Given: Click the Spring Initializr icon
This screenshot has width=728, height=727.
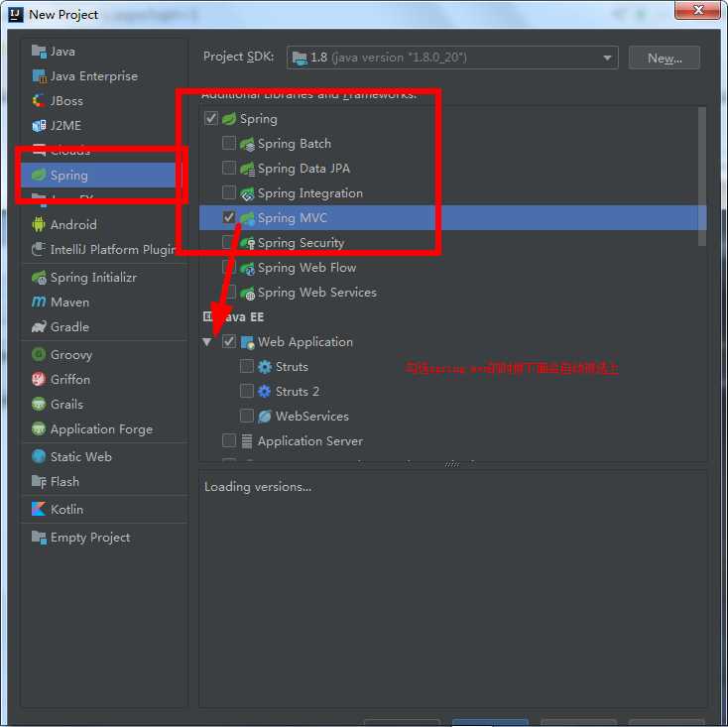Looking at the screenshot, I should pyautogui.click(x=39, y=277).
